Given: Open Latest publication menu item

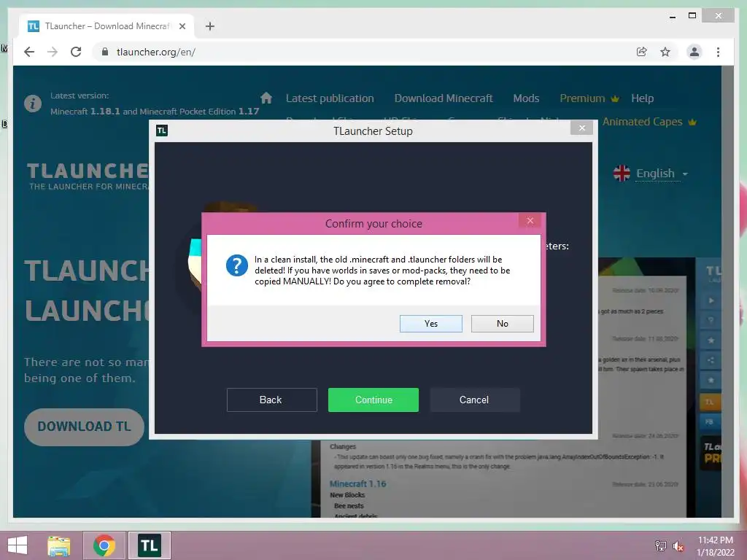Looking at the screenshot, I should 330,98.
